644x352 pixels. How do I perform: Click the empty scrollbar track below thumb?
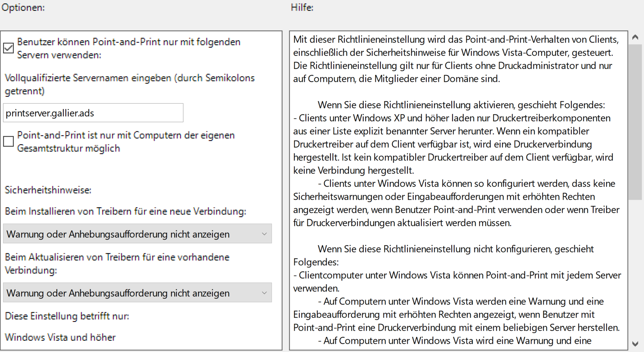tap(635, 269)
